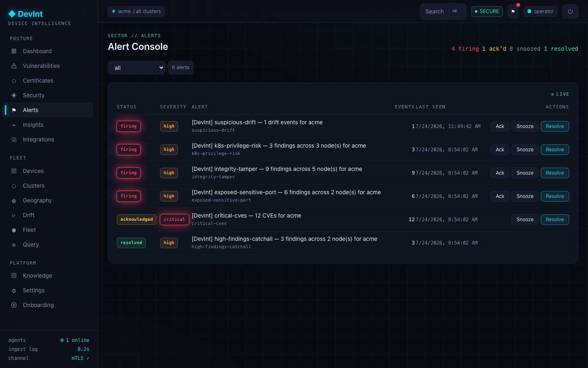Snooze the integrity-tamper alert

pos(525,173)
